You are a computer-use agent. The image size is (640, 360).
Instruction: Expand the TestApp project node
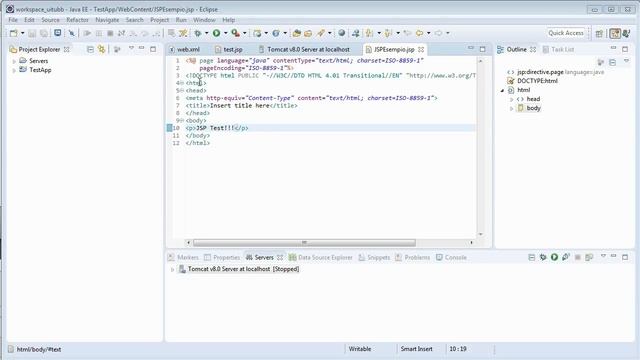(14, 70)
